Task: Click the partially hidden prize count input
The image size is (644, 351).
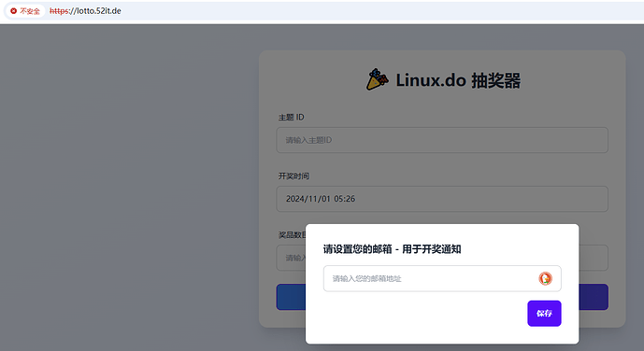Action: 291,258
